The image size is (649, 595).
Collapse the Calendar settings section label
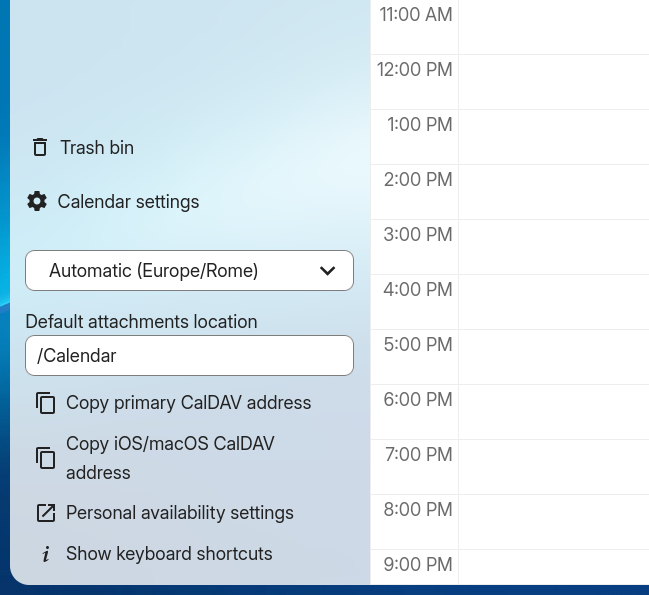click(128, 202)
